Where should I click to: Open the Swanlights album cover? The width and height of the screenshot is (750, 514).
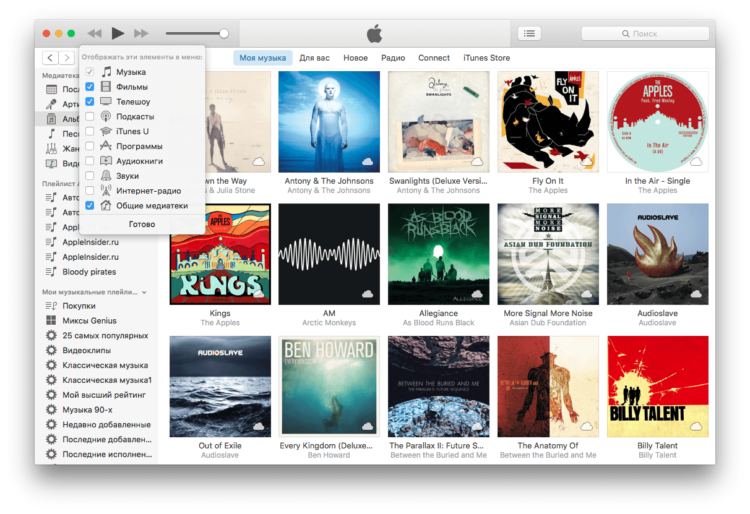[439, 121]
